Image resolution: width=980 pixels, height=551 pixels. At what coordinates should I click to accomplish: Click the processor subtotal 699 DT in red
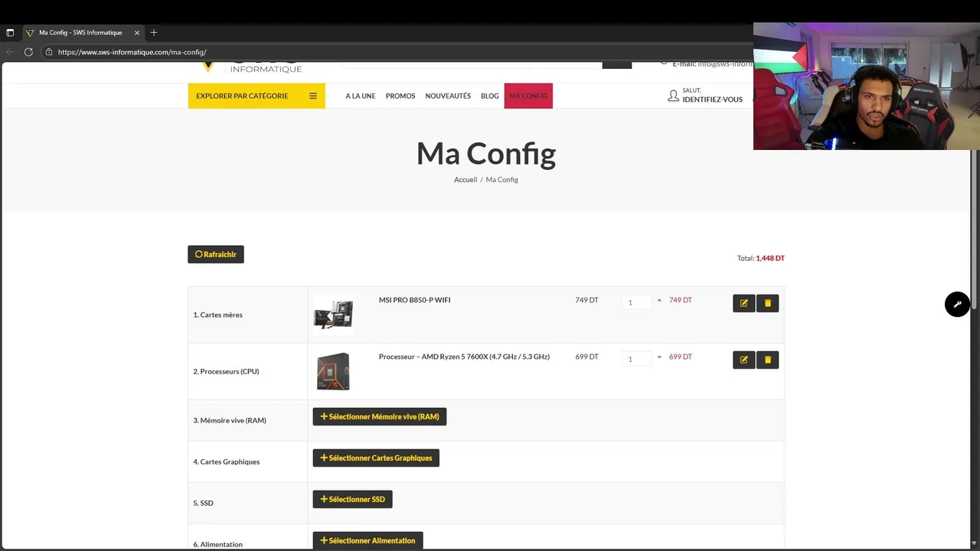click(x=681, y=357)
